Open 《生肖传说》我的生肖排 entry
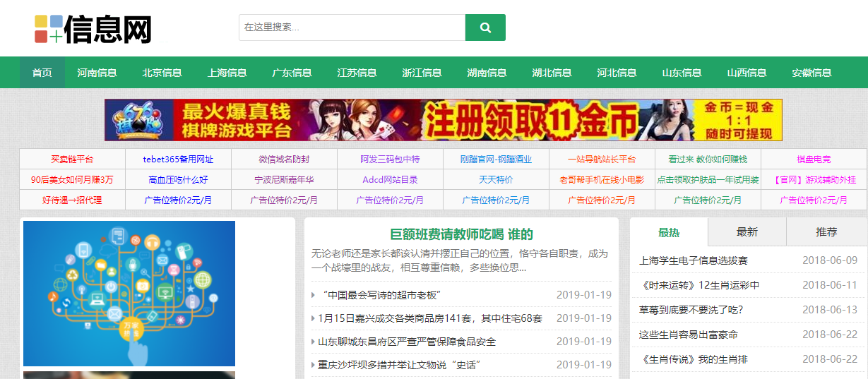The image size is (868, 379). [x=694, y=359]
